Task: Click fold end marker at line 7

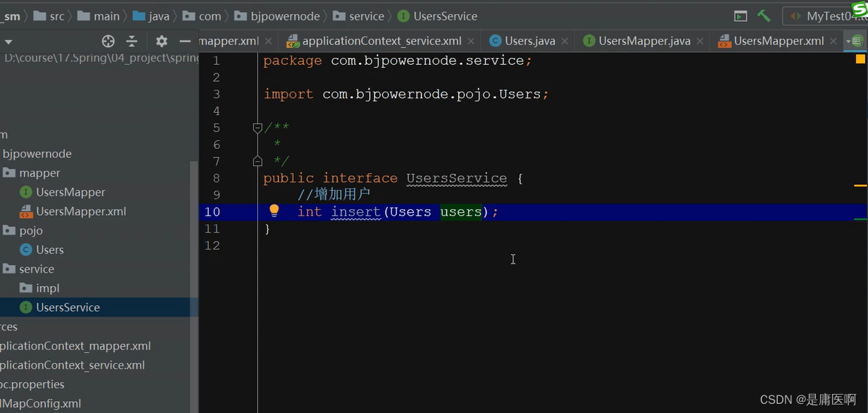Action: click(257, 161)
